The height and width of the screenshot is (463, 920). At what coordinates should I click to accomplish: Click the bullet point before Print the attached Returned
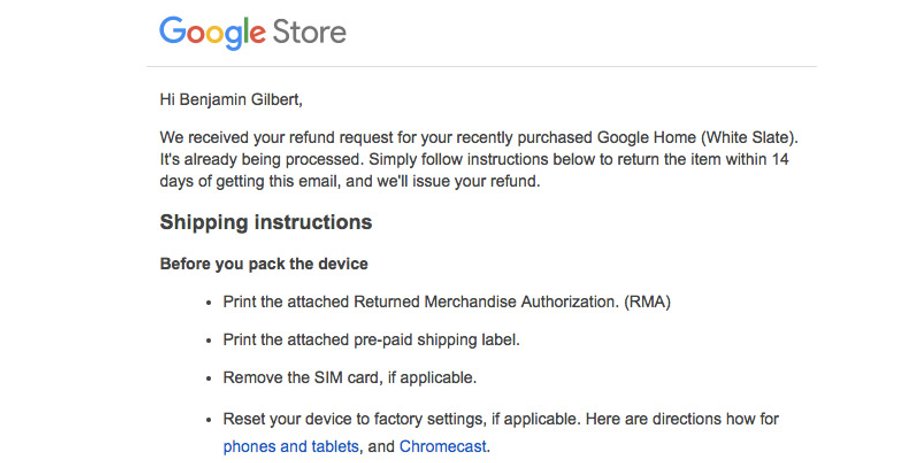[x=208, y=303]
